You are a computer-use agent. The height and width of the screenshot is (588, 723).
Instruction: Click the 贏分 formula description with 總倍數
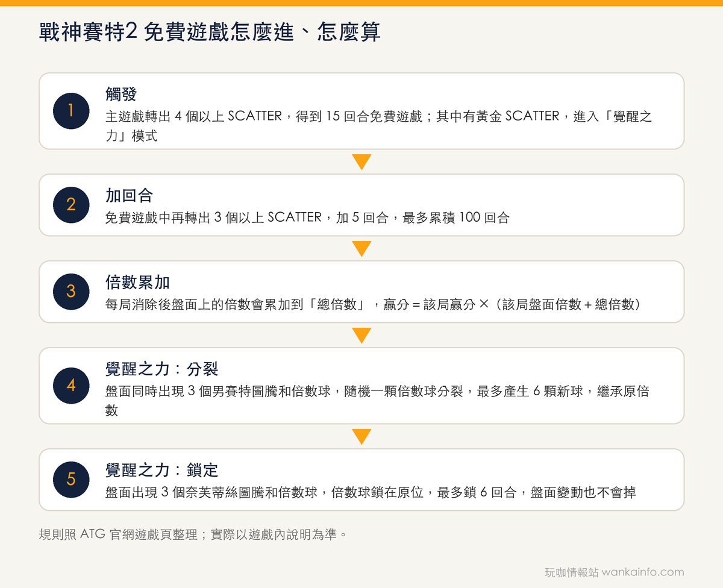[372, 304]
